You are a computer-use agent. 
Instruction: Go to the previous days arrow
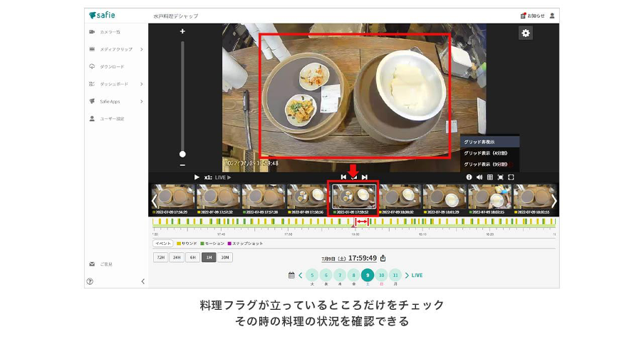pos(301,276)
